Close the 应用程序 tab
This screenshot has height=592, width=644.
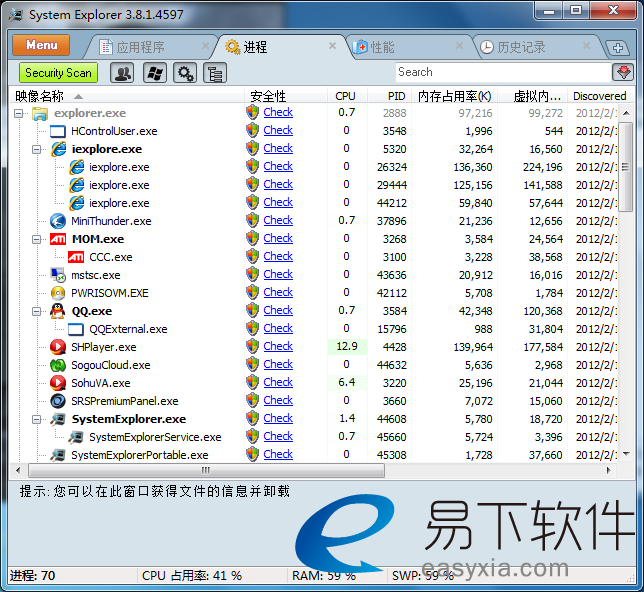205,46
